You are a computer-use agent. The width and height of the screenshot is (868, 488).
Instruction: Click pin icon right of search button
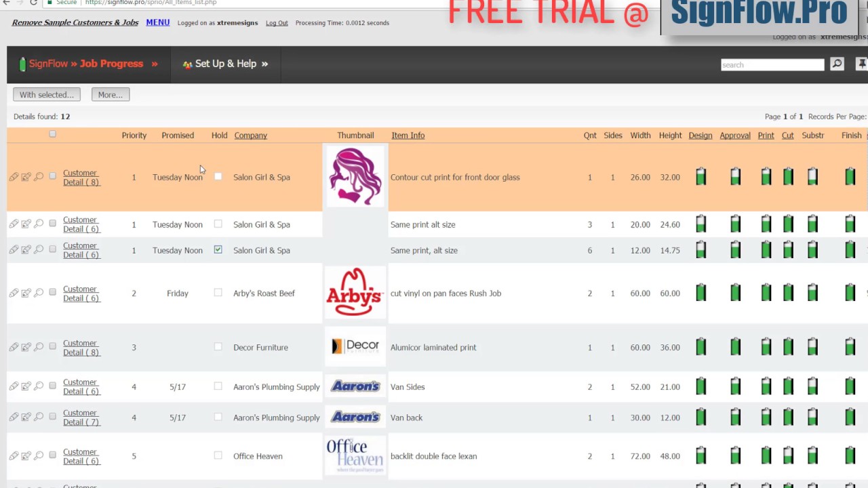tap(861, 64)
